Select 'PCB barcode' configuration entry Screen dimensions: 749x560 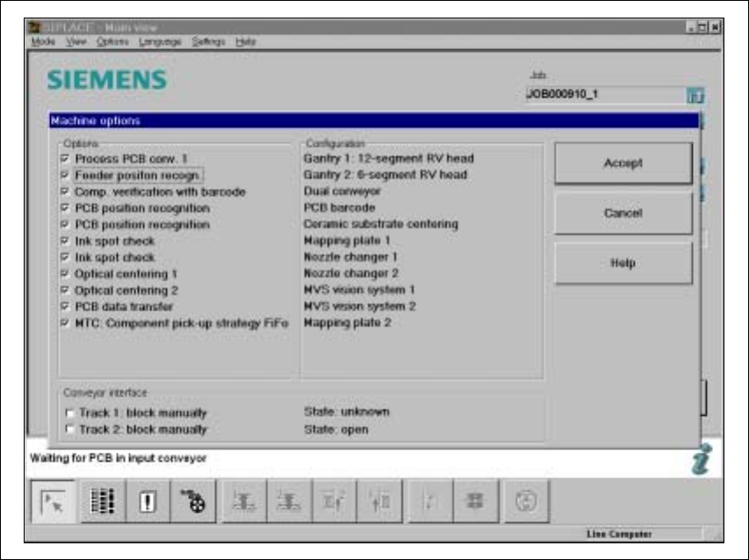click(x=339, y=208)
